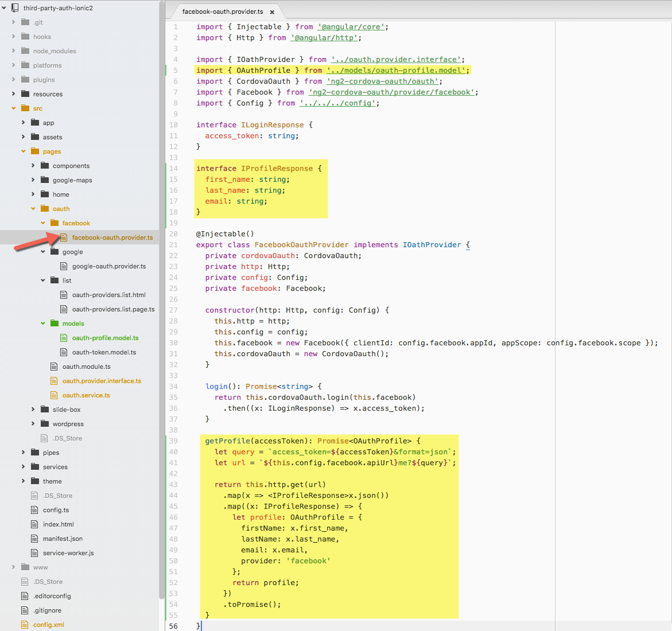This screenshot has height=631, width=672.
Task: Expand the google-maps folder arrow
Action: 33,180
